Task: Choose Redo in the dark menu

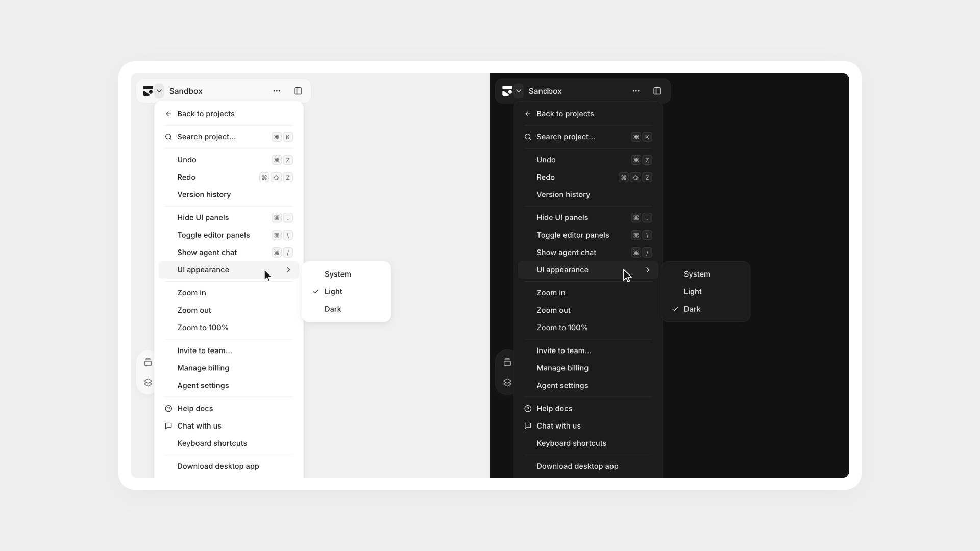Action: 588,177
